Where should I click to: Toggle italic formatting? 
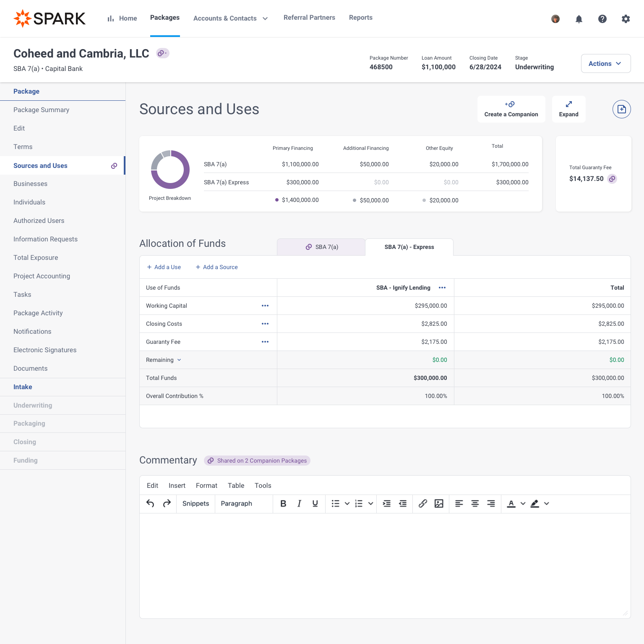pos(299,503)
